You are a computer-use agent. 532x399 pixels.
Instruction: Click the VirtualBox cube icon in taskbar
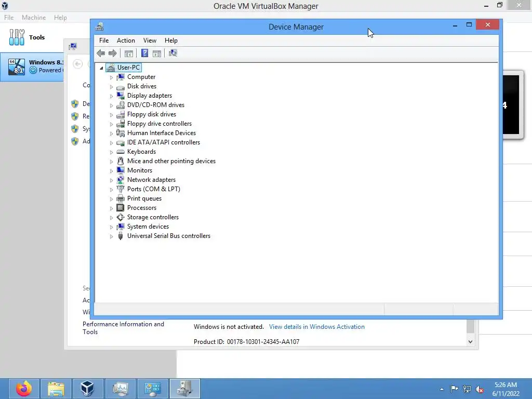(x=87, y=389)
